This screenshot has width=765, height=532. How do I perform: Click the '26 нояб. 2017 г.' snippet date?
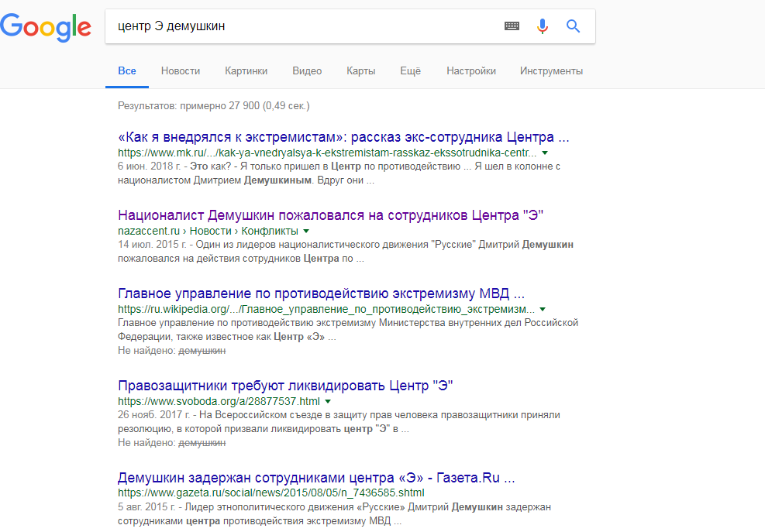pos(153,415)
